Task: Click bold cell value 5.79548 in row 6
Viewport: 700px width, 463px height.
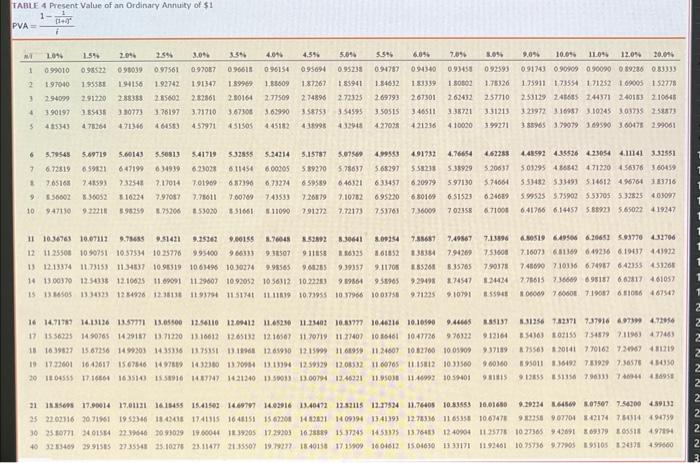Action: click(x=58, y=154)
